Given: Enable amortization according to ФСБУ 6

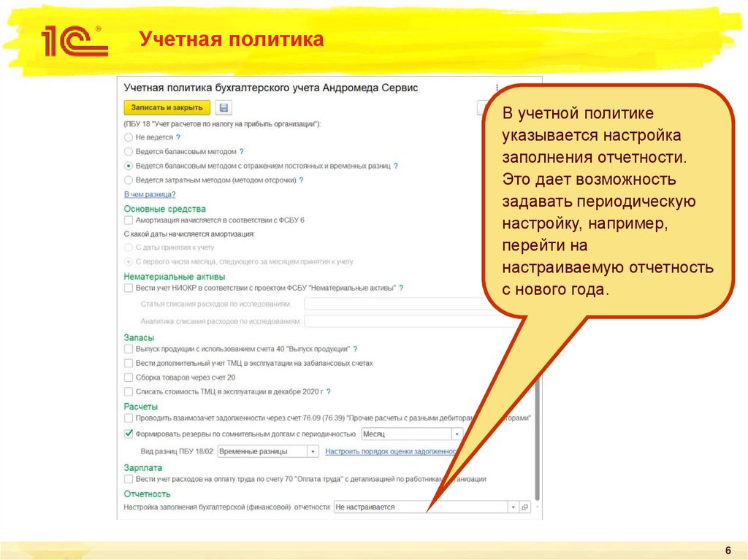Looking at the screenshot, I should pos(129,220).
